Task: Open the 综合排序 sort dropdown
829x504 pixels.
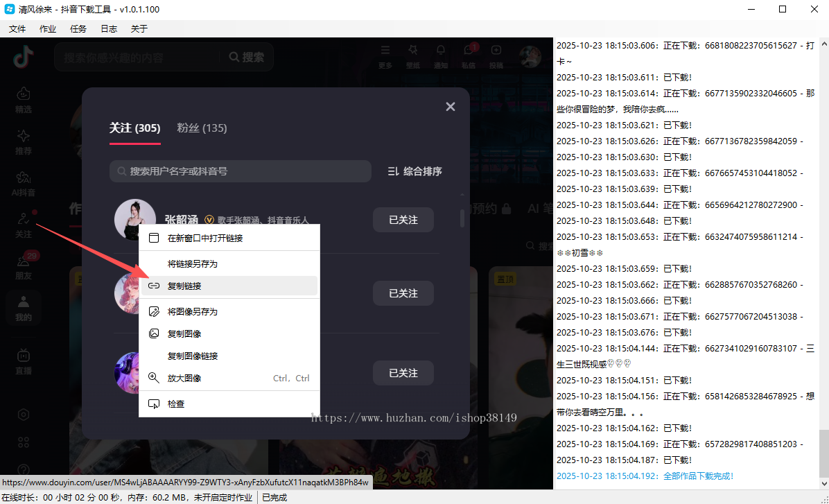Action: click(x=415, y=171)
